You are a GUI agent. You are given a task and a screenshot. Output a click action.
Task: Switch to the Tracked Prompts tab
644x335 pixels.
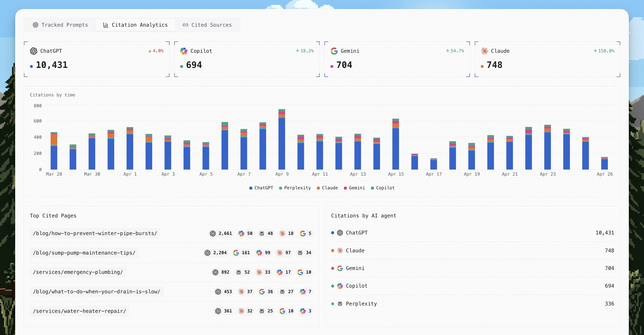click(x=60, y=25)
